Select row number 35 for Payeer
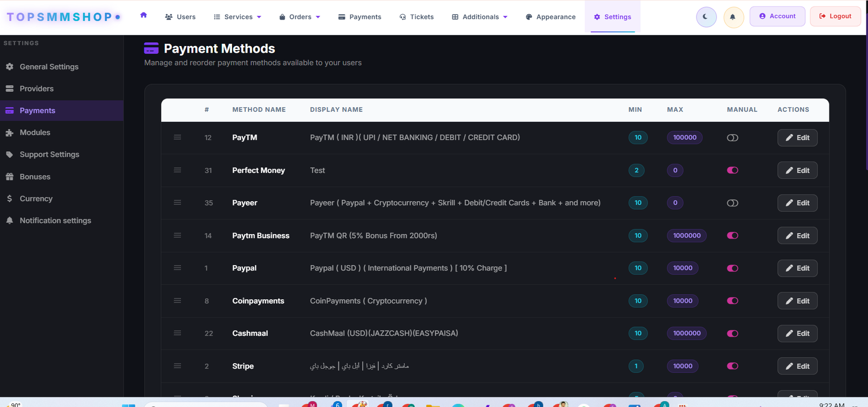 [x=209, y=203]
